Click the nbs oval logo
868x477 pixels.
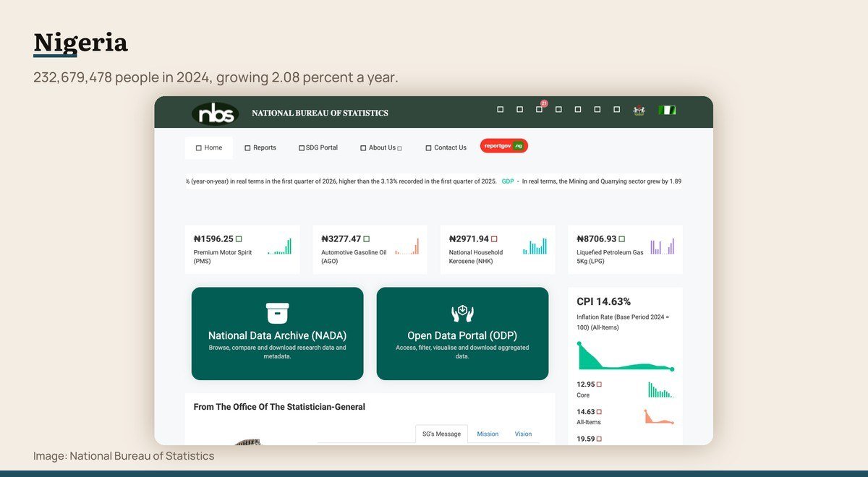(x=215, y=113)
